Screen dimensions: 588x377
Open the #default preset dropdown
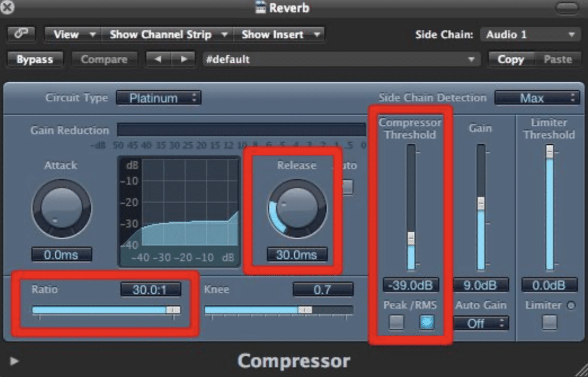click(341, 59)
